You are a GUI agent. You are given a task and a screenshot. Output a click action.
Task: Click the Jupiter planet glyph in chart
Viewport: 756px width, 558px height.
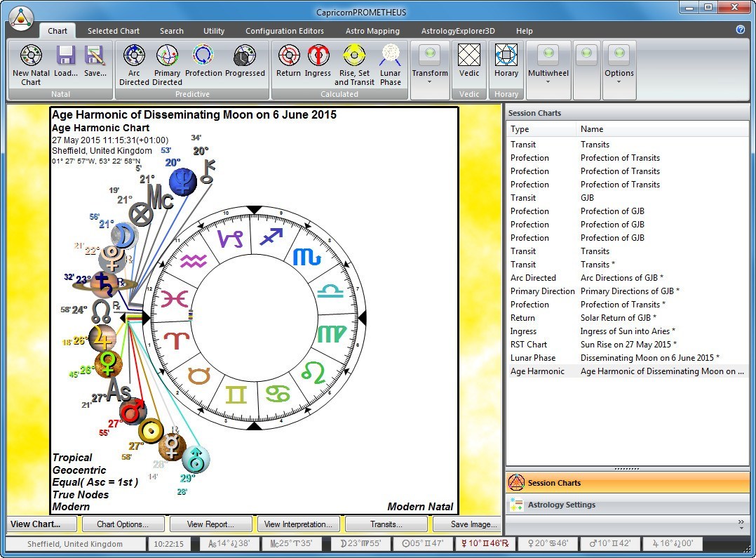[x=102, y=338]
